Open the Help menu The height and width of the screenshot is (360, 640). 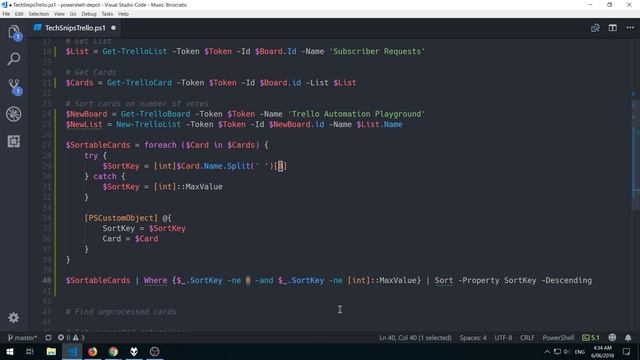123,14
